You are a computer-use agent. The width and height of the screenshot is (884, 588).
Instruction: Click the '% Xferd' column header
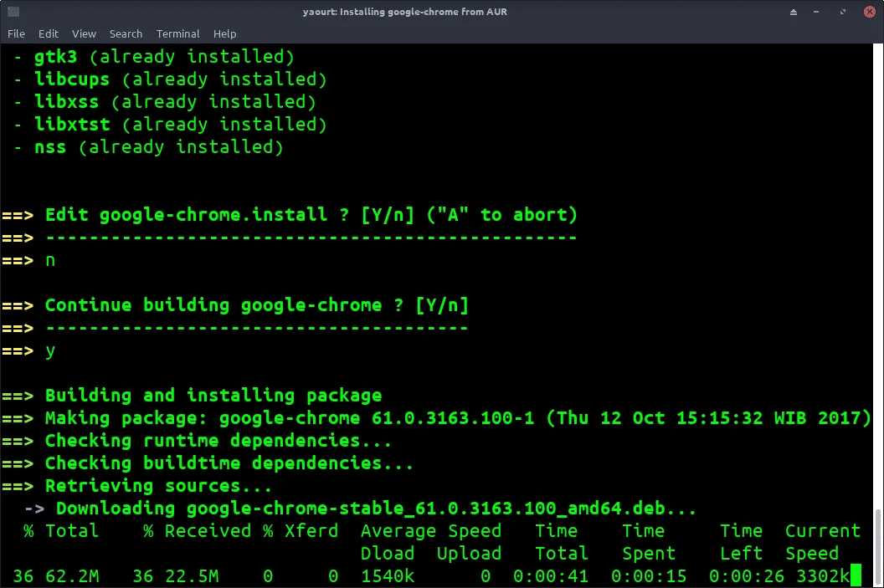[x=301, y=531]
